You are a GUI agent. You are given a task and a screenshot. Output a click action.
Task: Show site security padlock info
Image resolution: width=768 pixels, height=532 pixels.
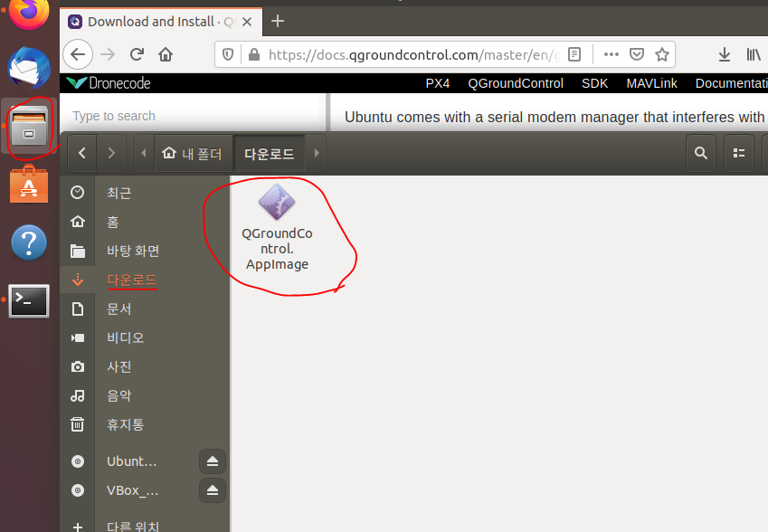[x=253, y=54]
